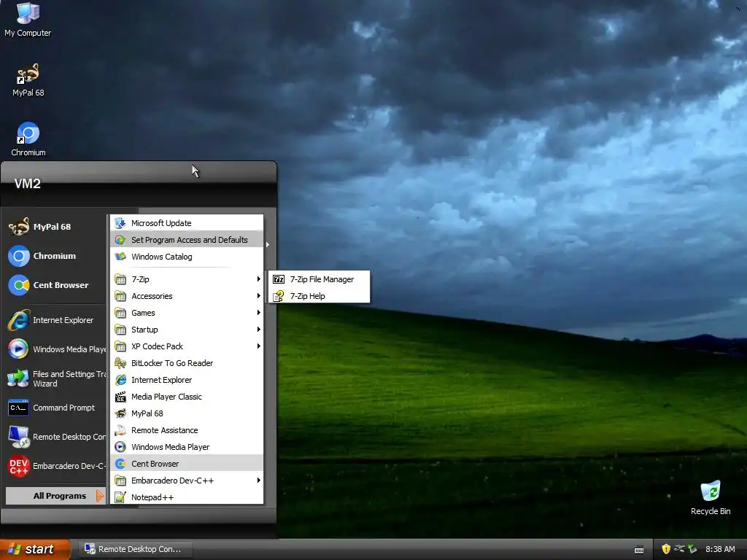Launch Media Player Classic
Image resolution: width=747 pixels, height=560 pixels.
(x=187, y=396)
